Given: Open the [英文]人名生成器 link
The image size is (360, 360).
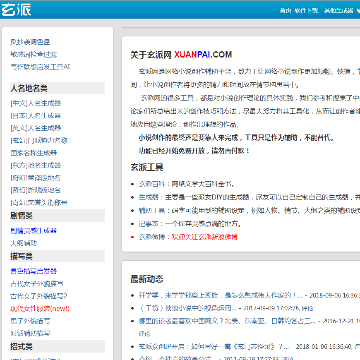Looking at the screenshot, I should point(36,128).
